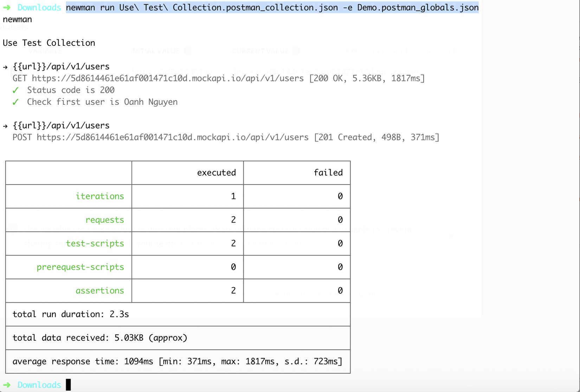Viewport: 580px width, 392px height.
Task: Click the 'Check first user is Oanh Nguyen' result
Action: tap(102, 102)
